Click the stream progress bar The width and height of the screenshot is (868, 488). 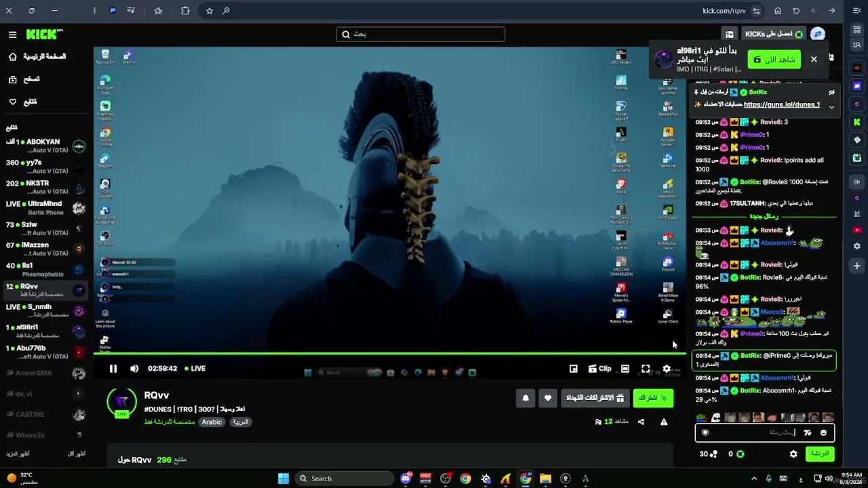tap(390, 353)
